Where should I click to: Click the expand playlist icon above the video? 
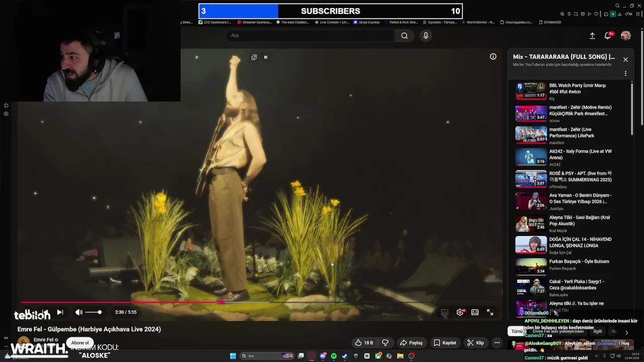coord(254,57)
